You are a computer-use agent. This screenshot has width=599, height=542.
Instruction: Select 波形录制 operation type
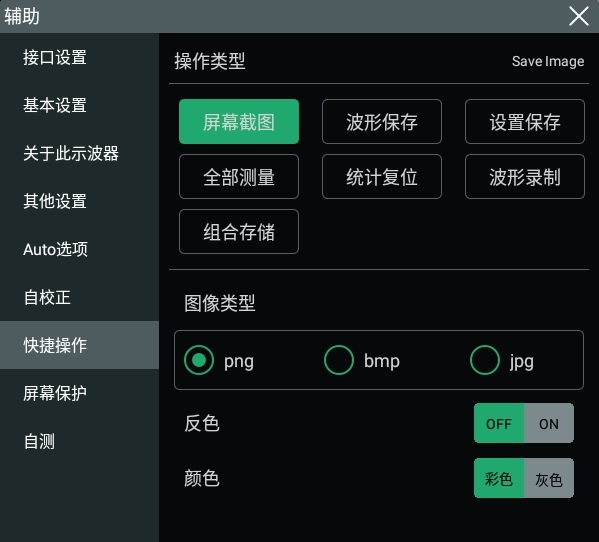coord(525,176)
